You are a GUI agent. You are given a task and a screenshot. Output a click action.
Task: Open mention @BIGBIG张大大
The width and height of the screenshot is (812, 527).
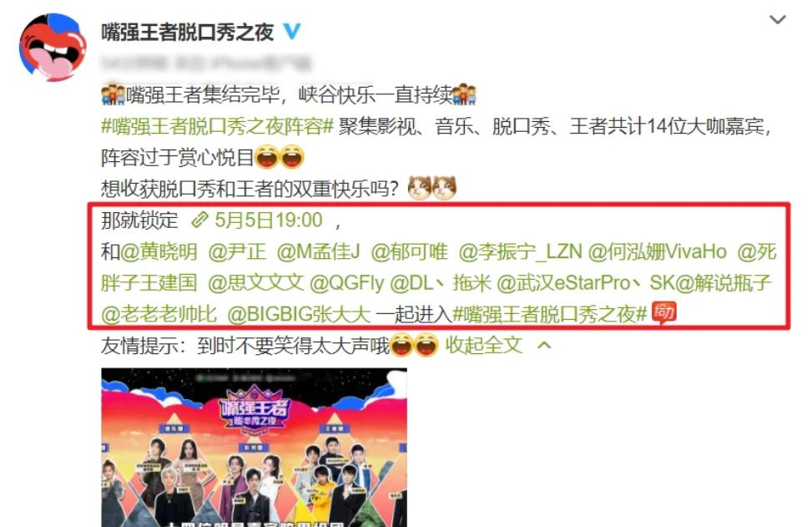(299, 314)
